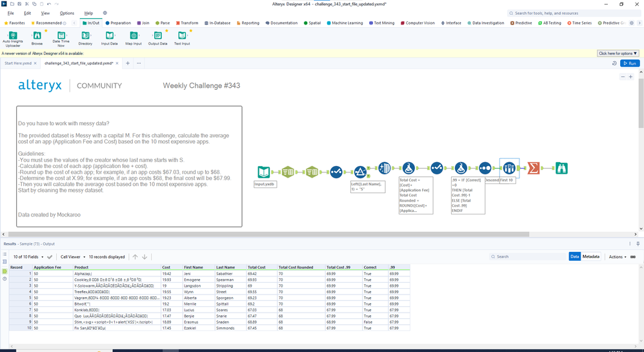
Task: Zoom in canvas with plus button
Action: click(x=631, y=77)
